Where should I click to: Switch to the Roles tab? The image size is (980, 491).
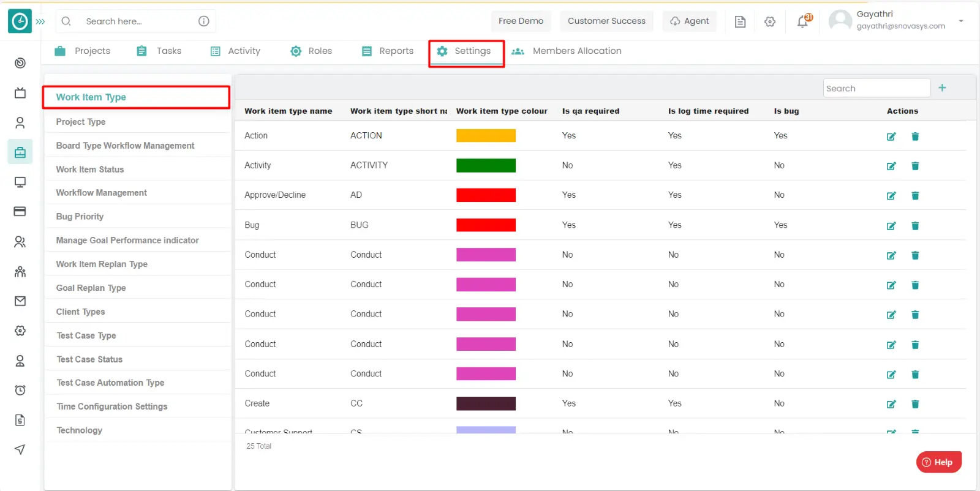tap(311, 51)
